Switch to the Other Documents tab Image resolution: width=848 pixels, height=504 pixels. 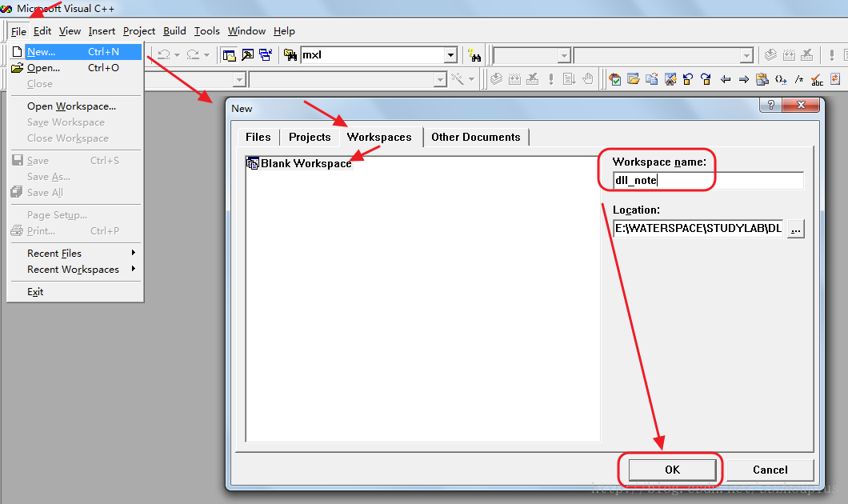476,138
